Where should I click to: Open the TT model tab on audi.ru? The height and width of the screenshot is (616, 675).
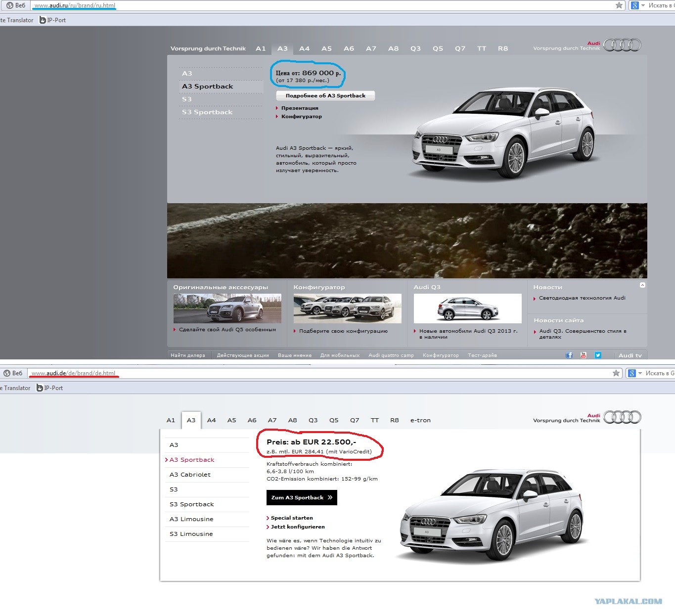coord(482,48)
